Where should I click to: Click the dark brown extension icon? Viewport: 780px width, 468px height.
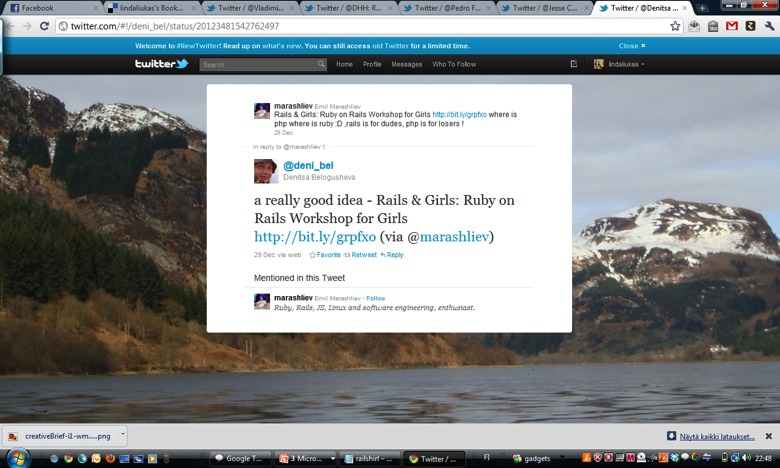[x=751, y=26]
